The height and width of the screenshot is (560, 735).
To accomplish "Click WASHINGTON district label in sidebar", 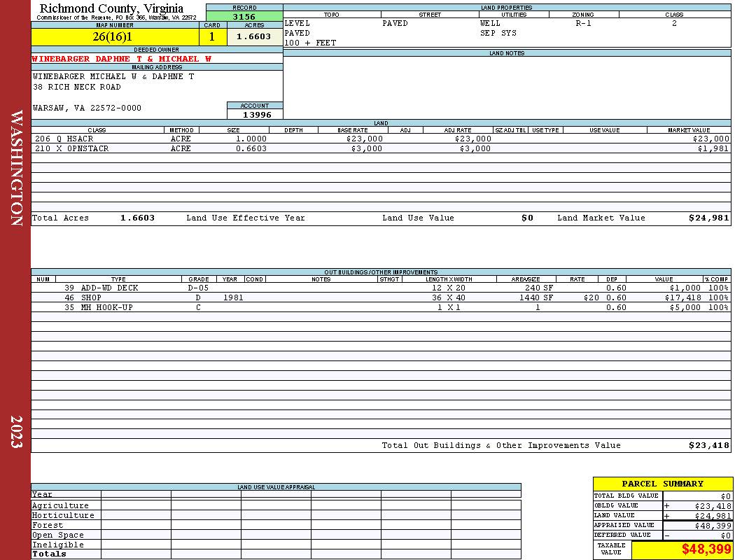I will tap(16, 168).
